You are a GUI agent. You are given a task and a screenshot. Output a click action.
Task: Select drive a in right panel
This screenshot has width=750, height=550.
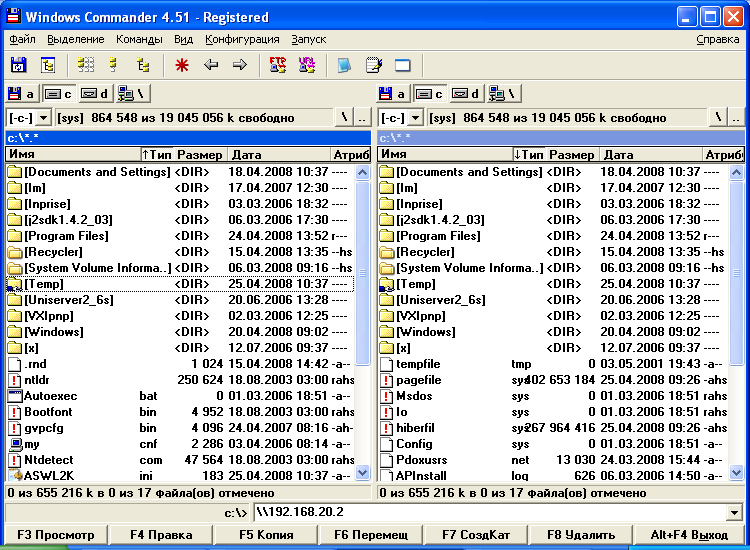click(394, 94)
